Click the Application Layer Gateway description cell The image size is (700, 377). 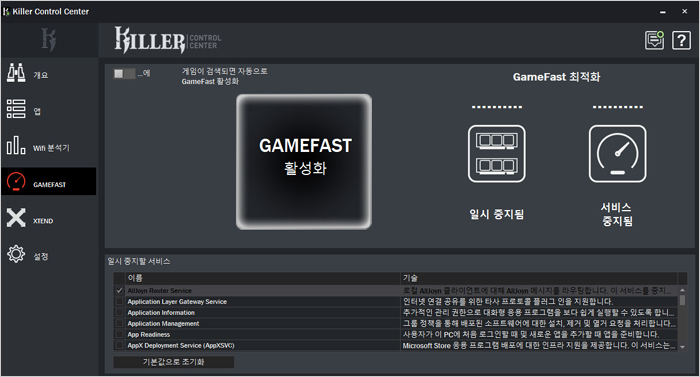pyautogui.click(x=539, y=302)
